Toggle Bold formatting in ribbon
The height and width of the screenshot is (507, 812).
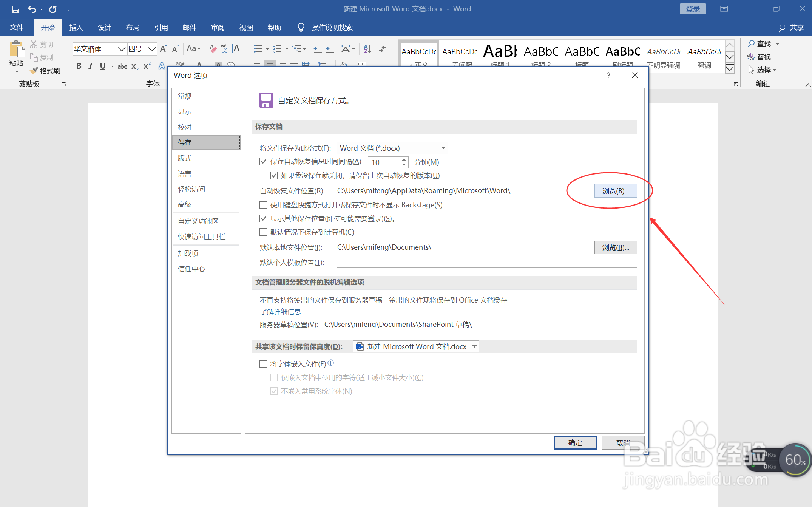point(79,66)
